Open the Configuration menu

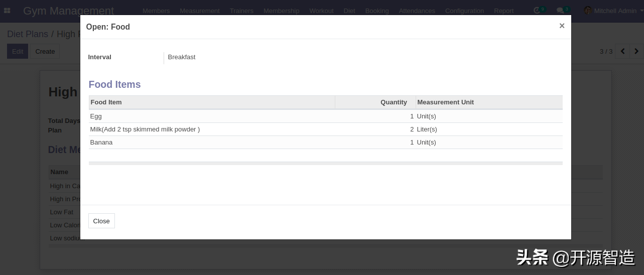(464, 11)
